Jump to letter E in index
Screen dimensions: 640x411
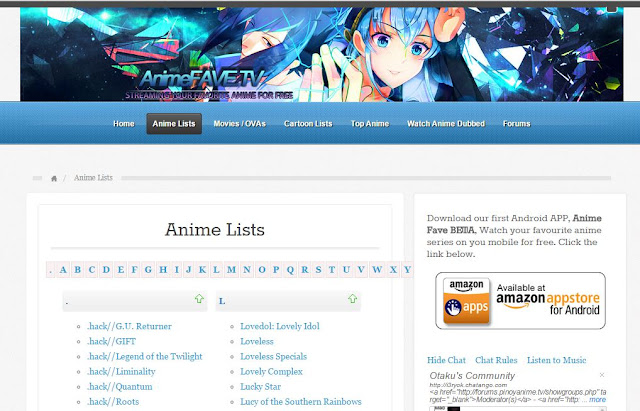pos(121,270)
